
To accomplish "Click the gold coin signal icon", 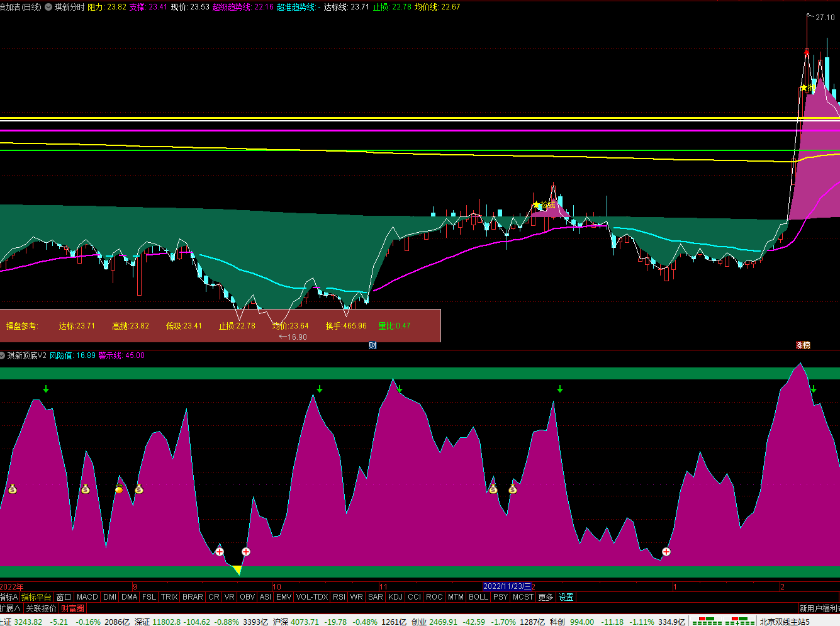I will click(119, 489).
